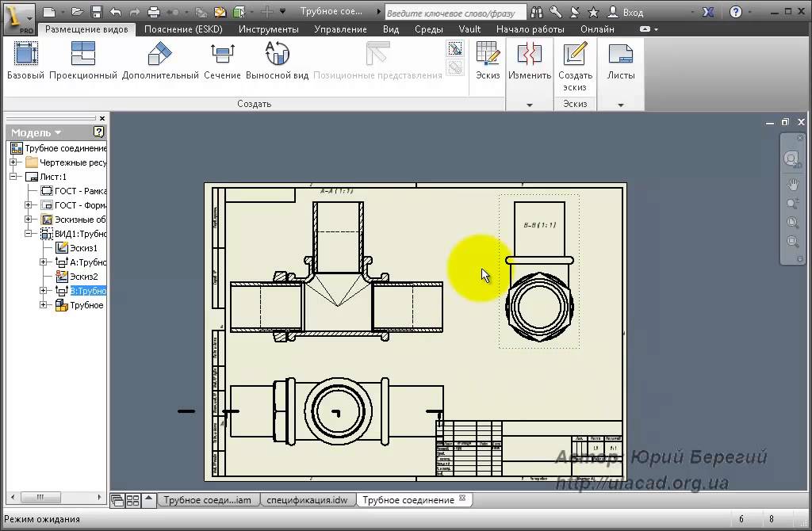The image size is (812, 531).
Task: Select the Сечение section view tool
Action: [x=222, y=60]
